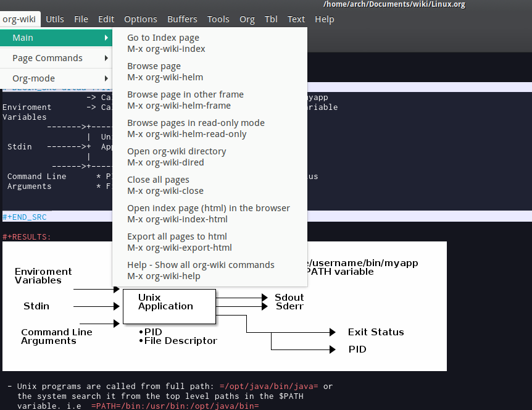The height and width of the screenshot is (410, 532).
Task: Choose Help - Show all org-wiki commands
Action: (x=210, y=270)
